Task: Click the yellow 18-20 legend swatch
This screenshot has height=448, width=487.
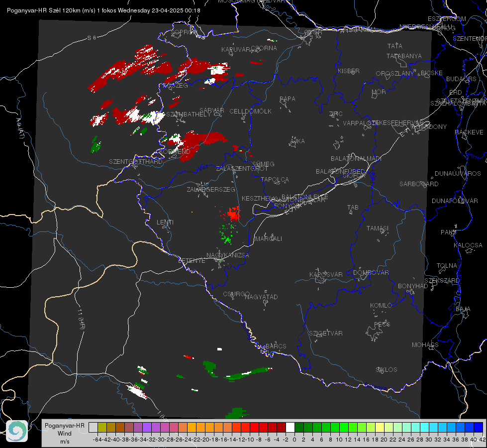Action: pos(380,428)
